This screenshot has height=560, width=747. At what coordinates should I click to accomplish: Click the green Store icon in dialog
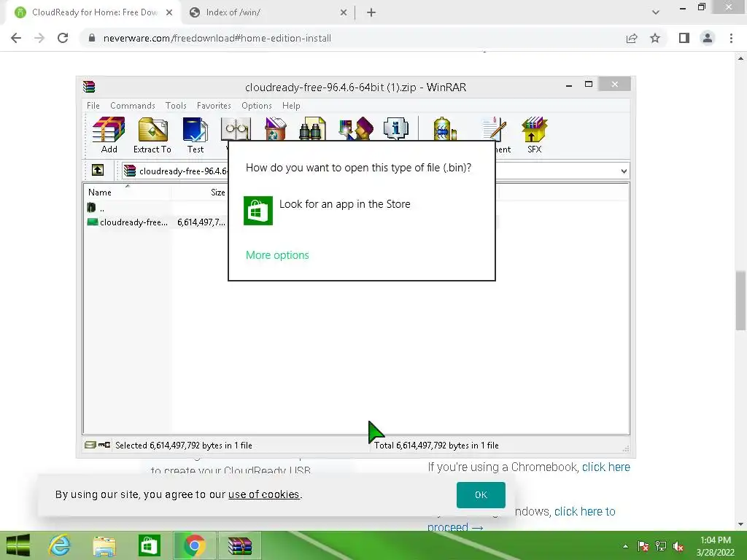[x=258, y=211]
